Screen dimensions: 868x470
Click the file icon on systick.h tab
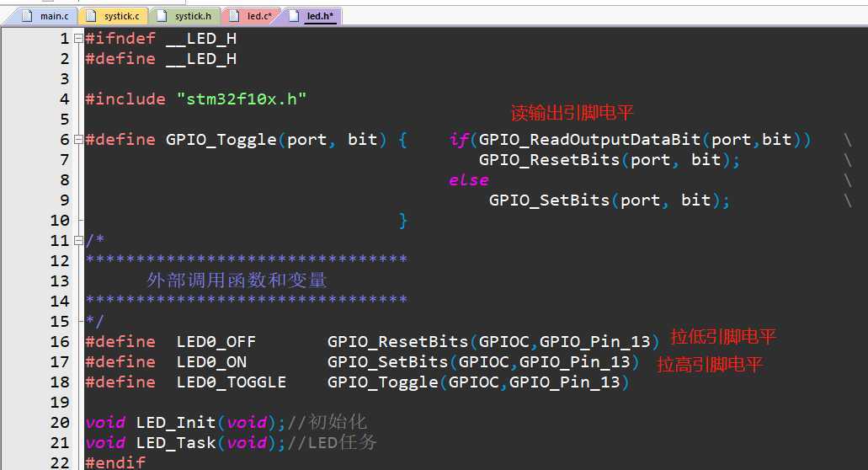click(x=162, y=16)
